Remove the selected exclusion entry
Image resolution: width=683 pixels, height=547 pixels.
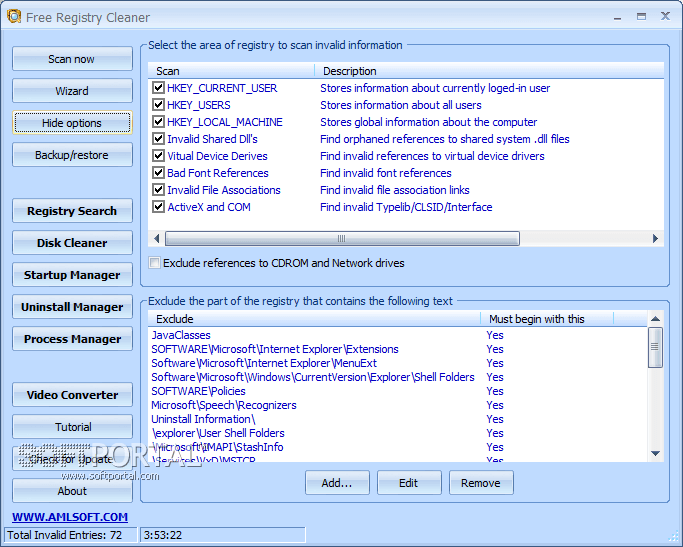[481, 483]
